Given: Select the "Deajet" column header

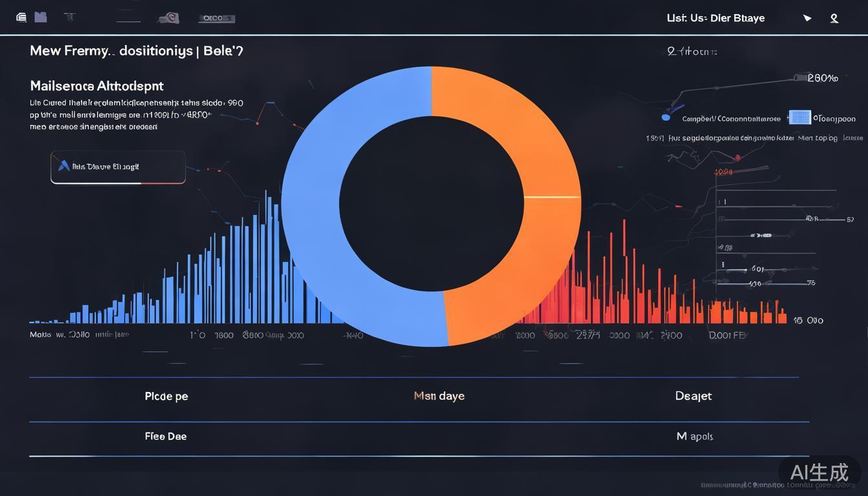Looking at the screenshot, I should pyautogui.click(x=693, y=396).
